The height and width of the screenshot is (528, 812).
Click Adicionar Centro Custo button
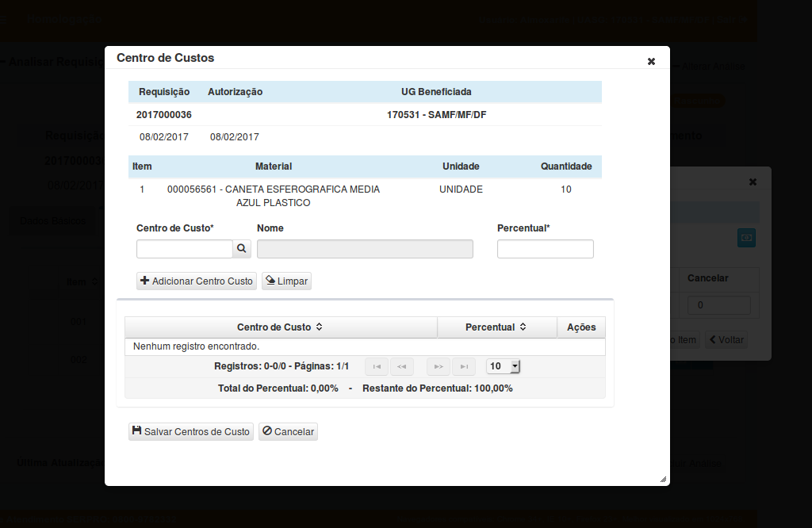tap(197, 281)
